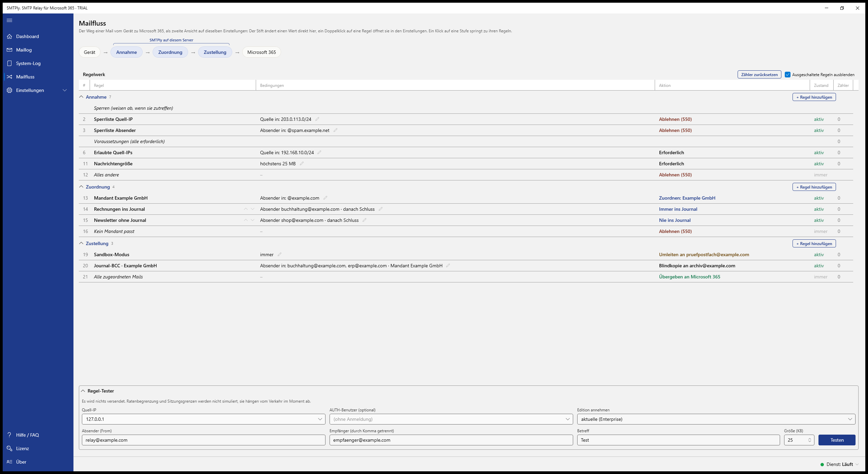Click the Absender (From) field
Screen dimensions: 868x474
(204, 440)
